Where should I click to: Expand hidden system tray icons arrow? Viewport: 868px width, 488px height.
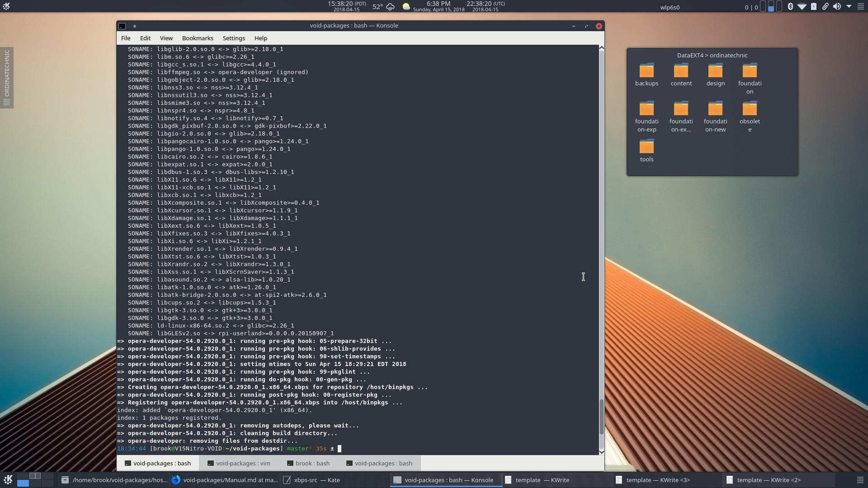(849, 6)
